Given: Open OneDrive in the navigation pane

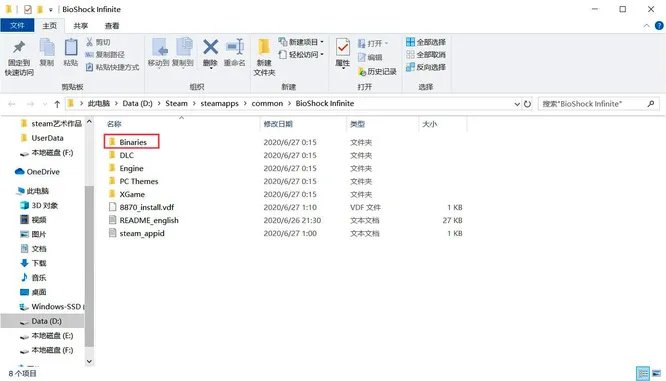Looking at the screenshot, I should click(x=43, y=172).
